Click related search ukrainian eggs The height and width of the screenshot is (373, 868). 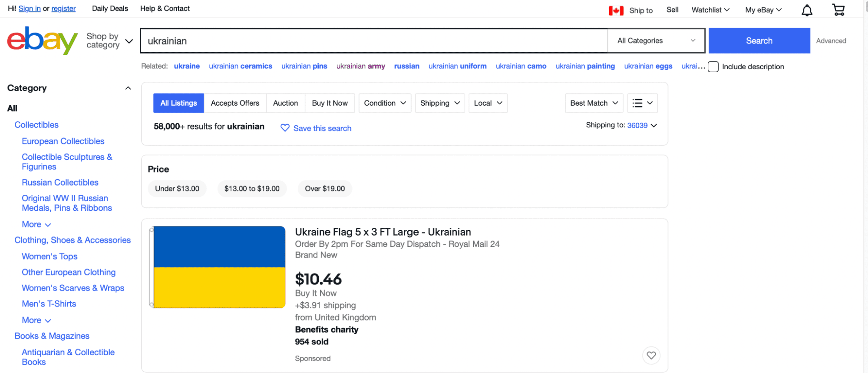[648, 66]
